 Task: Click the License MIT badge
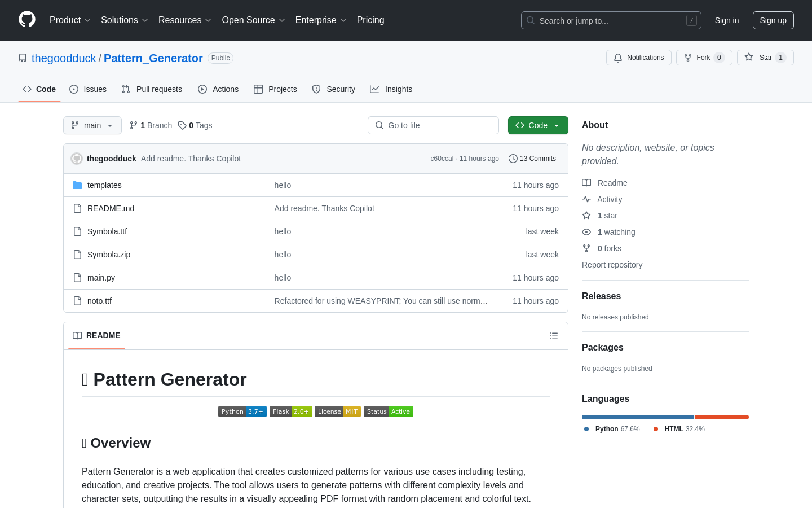[338, 411]
